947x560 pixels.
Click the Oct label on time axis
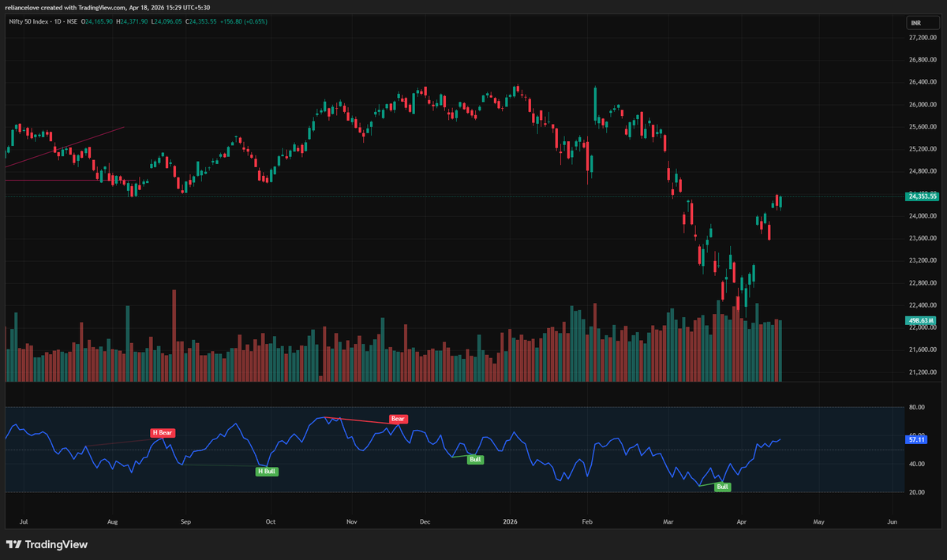tap(270, 521)
